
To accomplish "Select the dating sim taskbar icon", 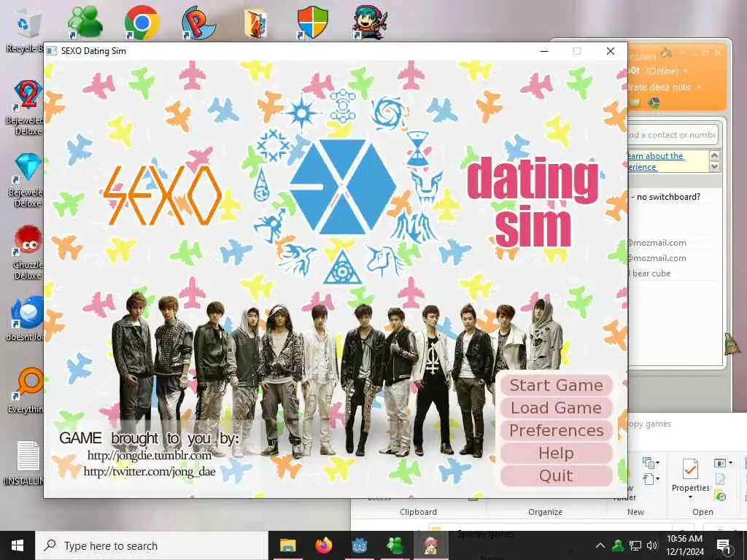I will click(x=430, y=545).
